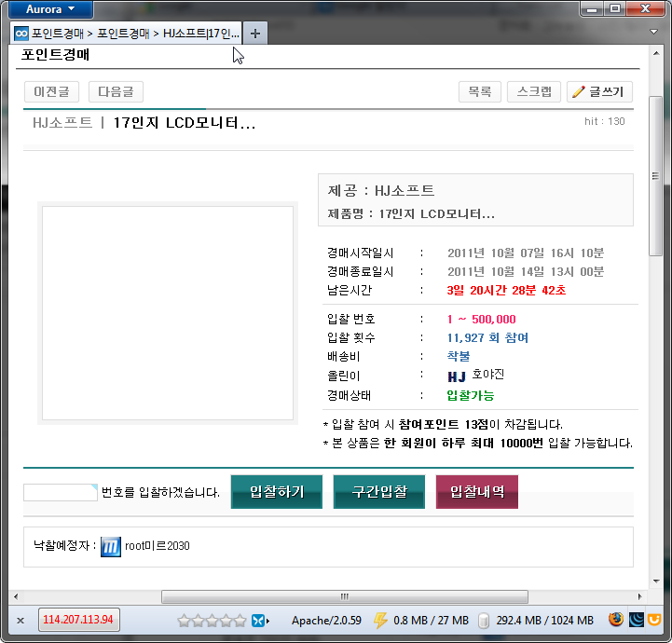Screen dimensions: 672x643
Task: Click the 입찰하기 bid button
Action: pyautogui.click(x=277, y=492)
